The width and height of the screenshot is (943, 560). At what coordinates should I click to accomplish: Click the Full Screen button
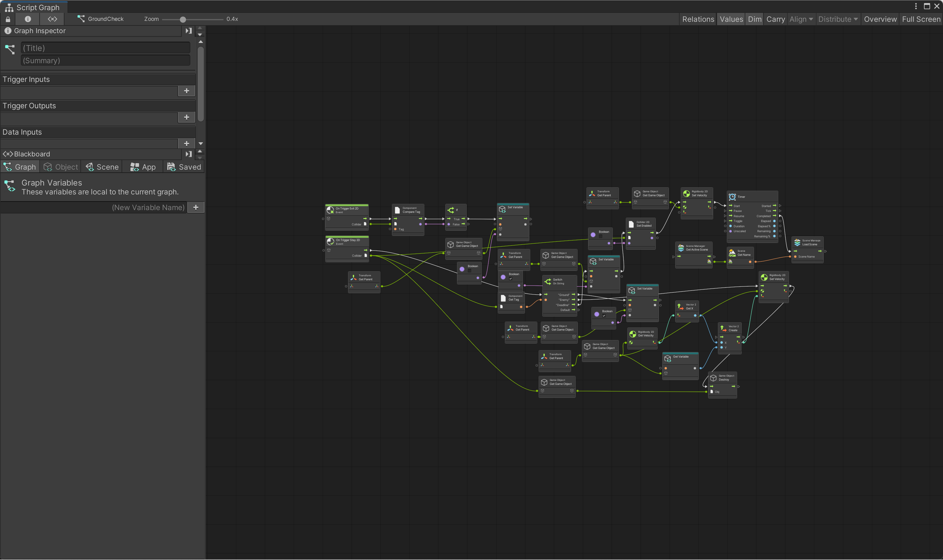921,19
